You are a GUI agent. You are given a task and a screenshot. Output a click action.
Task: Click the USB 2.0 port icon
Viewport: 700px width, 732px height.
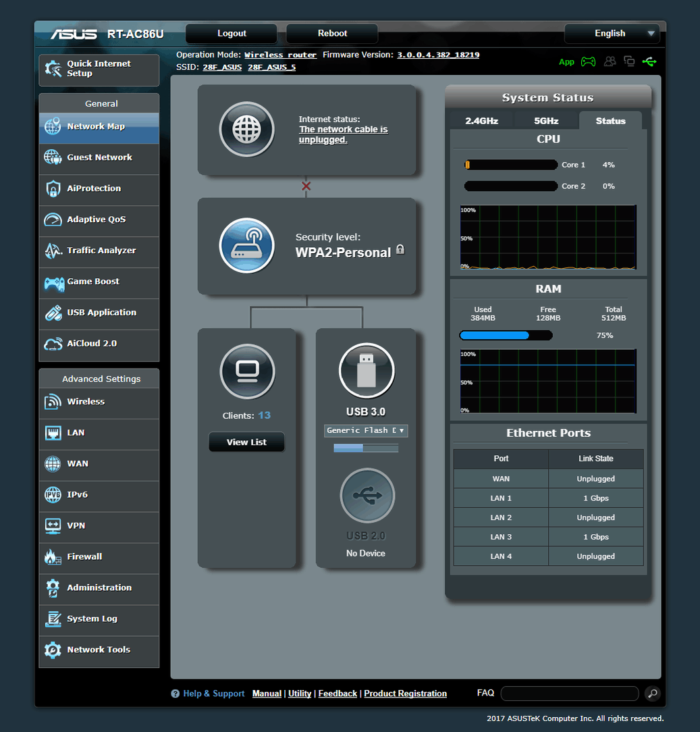coord(368,495)
